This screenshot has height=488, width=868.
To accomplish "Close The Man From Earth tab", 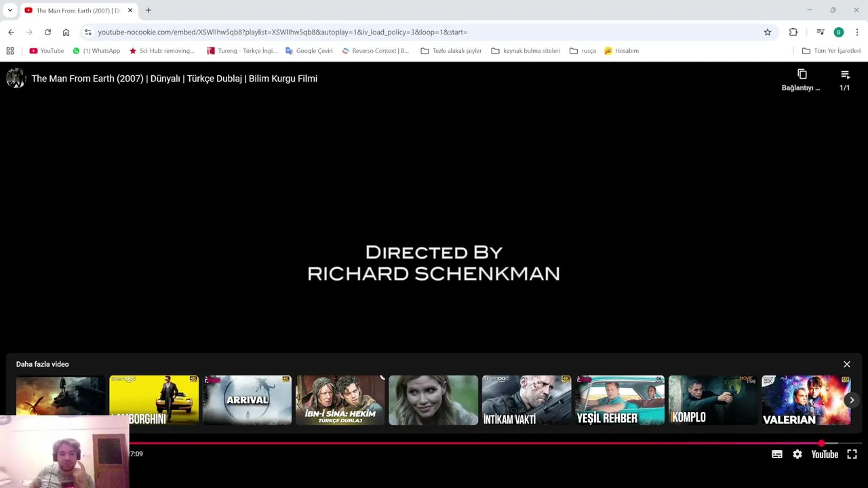I will click(x=130, y=10).
